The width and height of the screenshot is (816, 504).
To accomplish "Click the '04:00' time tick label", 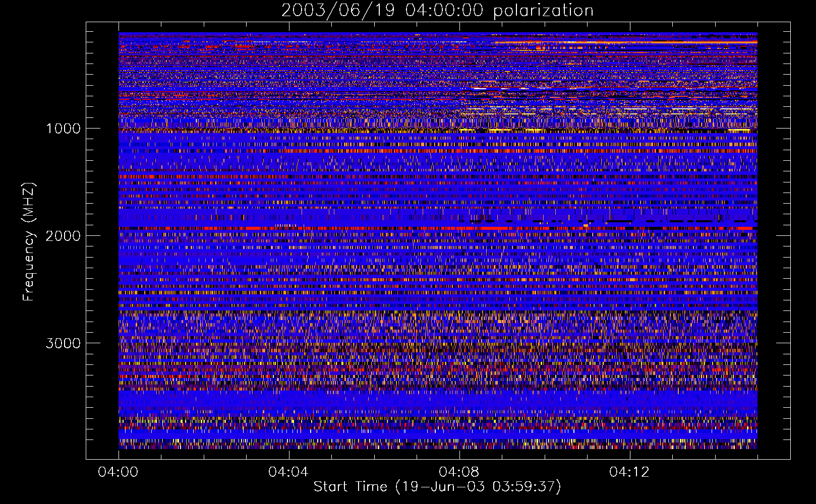I will (x=118, y=472).
